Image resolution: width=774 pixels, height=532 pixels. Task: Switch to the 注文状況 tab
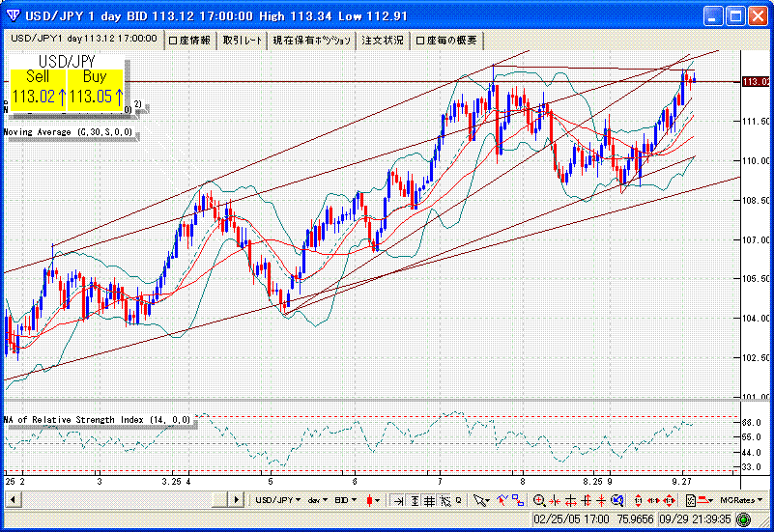(x=383, y=40)
